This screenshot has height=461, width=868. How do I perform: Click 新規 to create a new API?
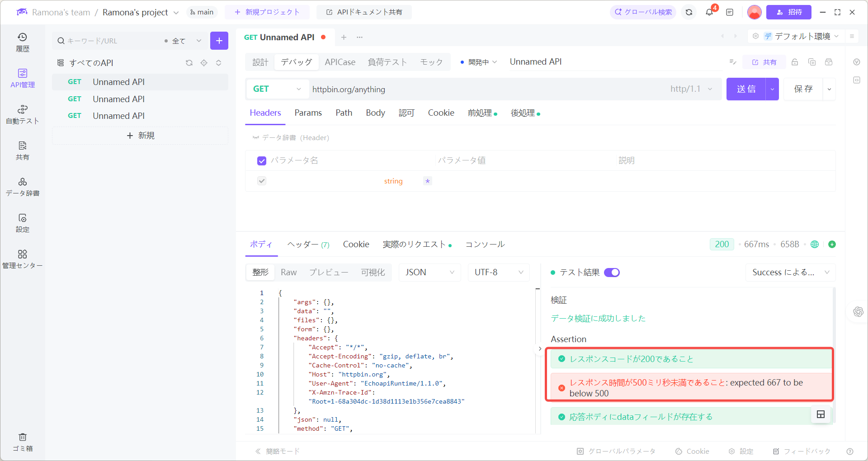[x=140, y=135]
